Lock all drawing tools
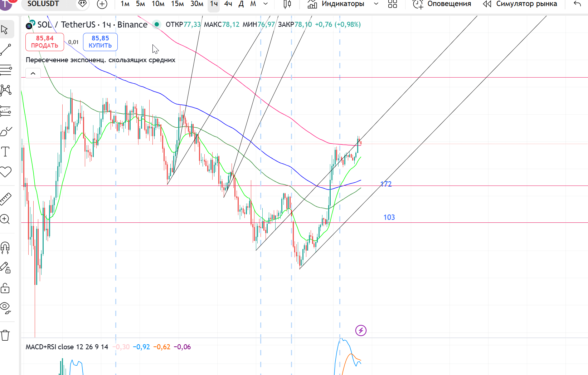Screen dimensions: 588x375 click(x=5, y=288)
